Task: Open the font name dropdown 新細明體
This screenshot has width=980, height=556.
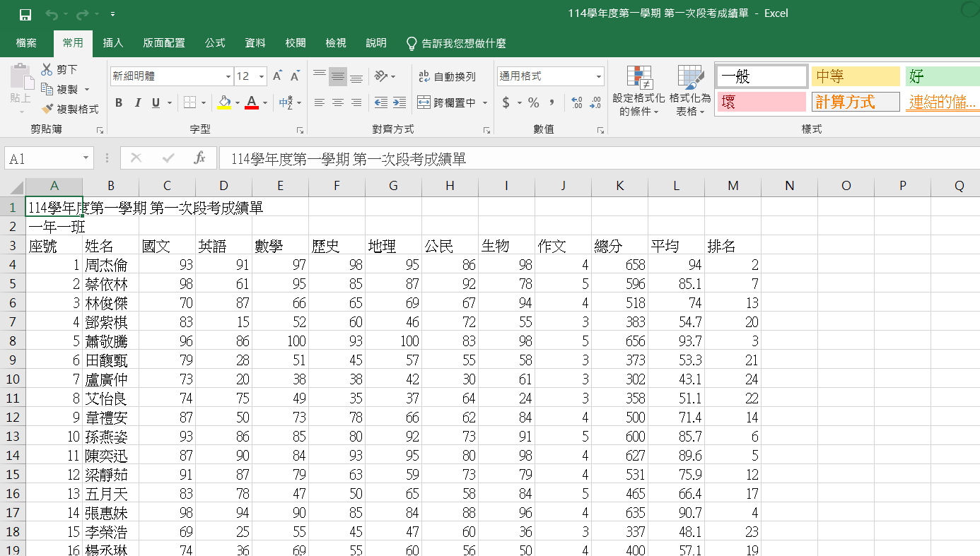Action: [x=228, y=76]
